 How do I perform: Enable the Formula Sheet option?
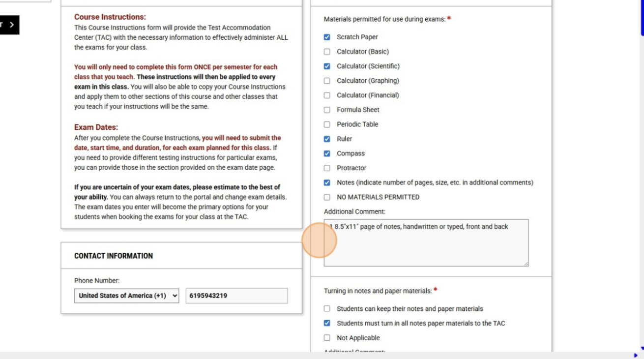tap(327, 110)
